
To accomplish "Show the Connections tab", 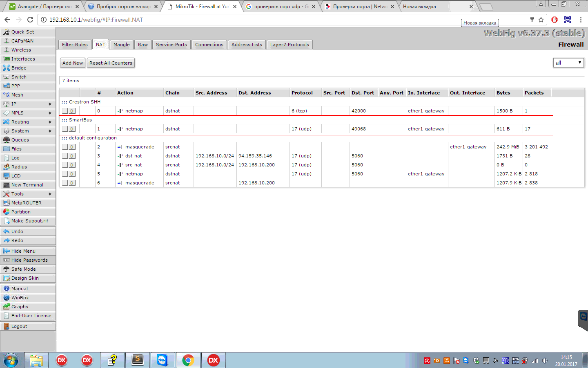I will [209, 45].
